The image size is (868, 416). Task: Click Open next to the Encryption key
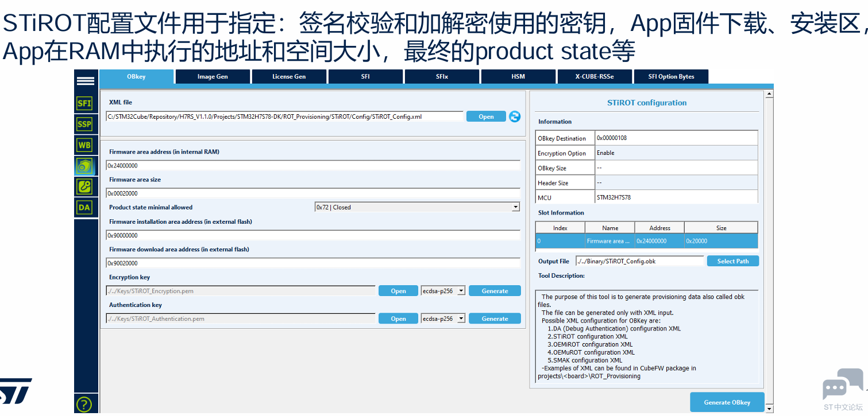[398, 291]
